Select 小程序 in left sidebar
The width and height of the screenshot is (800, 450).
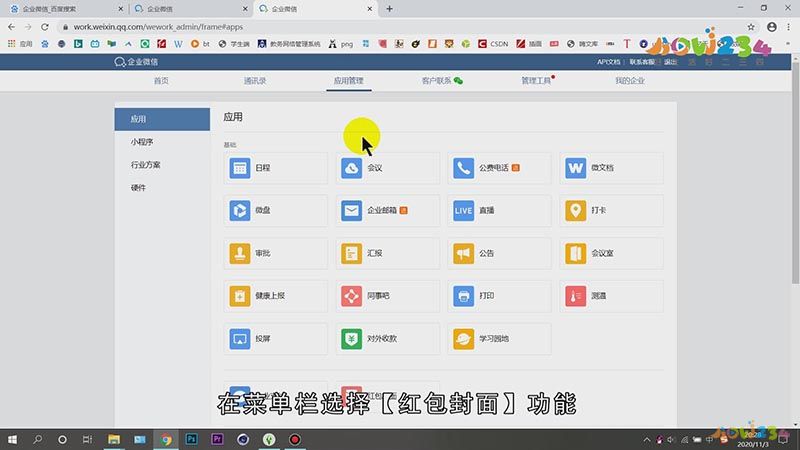click(x=142, y=142)
